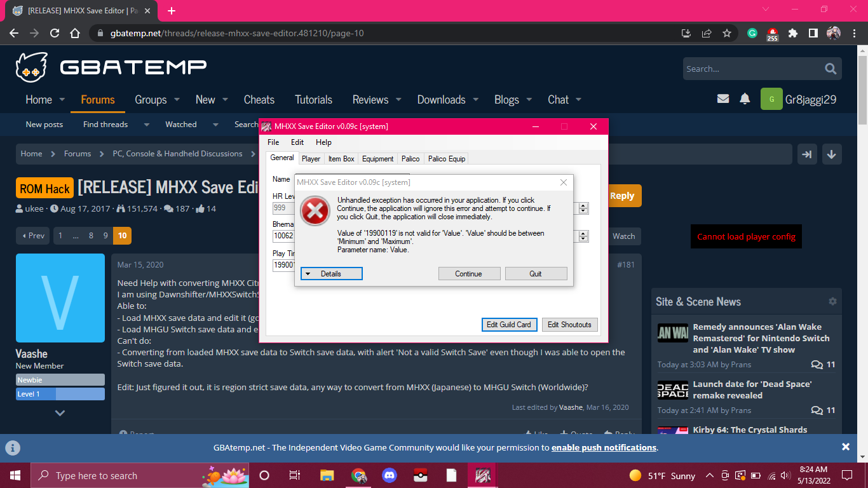
Task: Click the Edit Shoutouts button
Action: pos(569,325)
